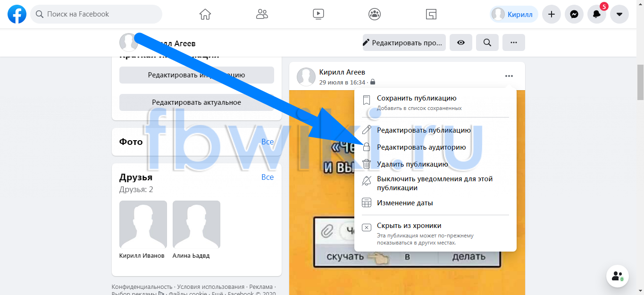Open Кирилл Иванов friend thumbnail
Screen dimensions: 644x295
143,224
